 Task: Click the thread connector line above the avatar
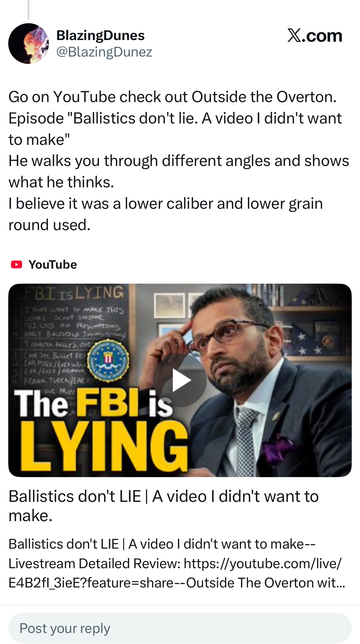[x=28, y=9]
